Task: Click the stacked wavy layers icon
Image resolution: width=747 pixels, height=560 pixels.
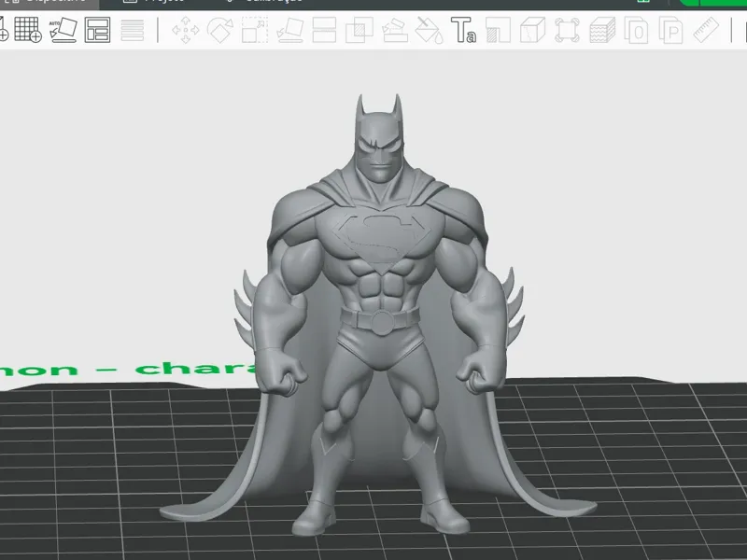Action: tap(602, 30)
